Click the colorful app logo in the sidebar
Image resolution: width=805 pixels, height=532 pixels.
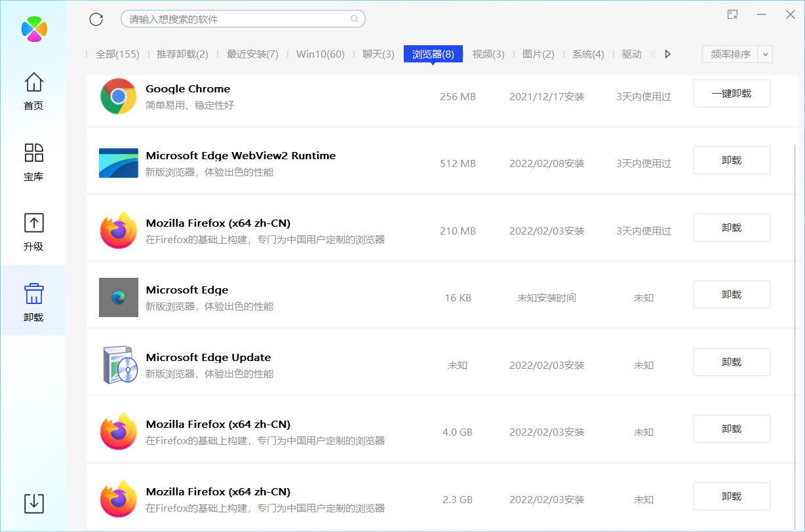click(x=34, y=29)
